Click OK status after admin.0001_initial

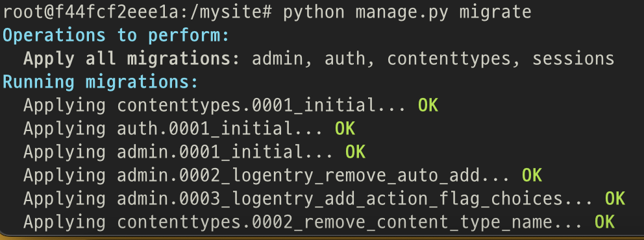tap(355, 152)
